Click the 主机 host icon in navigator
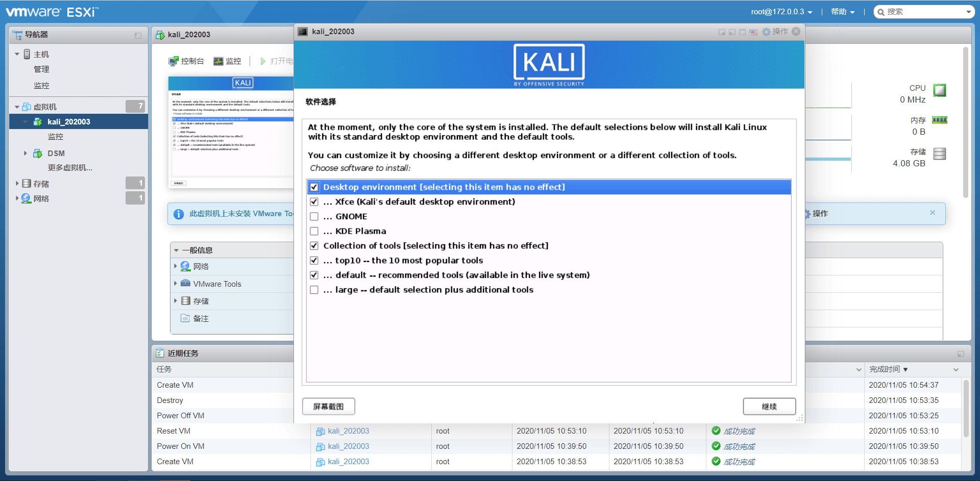980x481 pixels. (27, 54)
